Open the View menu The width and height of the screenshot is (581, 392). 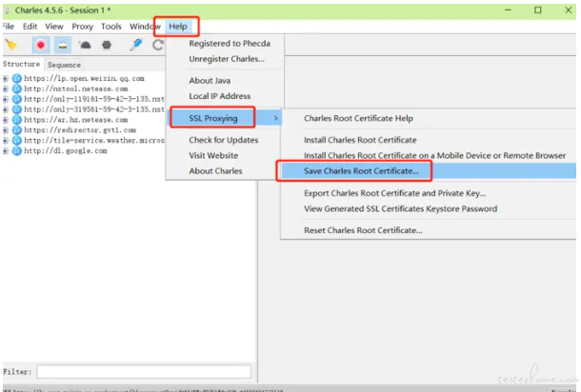(x=54, y=27)
